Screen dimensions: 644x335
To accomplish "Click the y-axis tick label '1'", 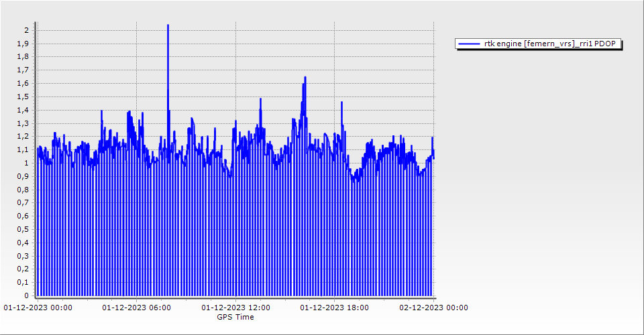I will click(26, 163).
